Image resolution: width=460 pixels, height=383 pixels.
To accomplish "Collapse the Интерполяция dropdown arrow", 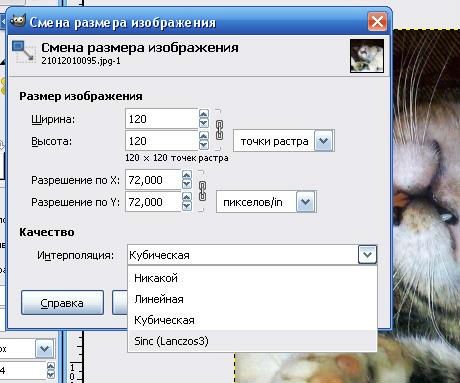I will click(367, 255).
